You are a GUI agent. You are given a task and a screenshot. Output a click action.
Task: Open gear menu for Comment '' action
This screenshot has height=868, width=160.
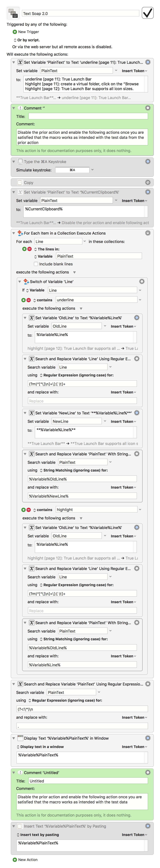[x=148, y=108]
